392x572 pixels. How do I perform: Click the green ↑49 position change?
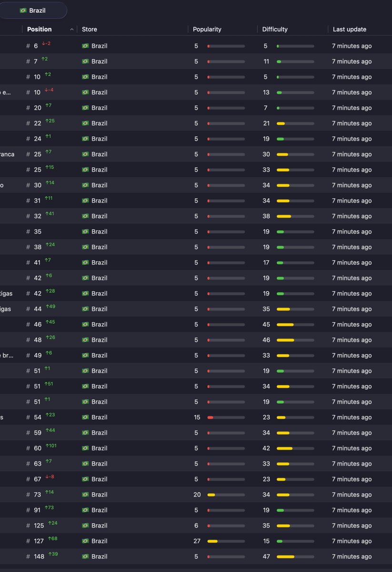(50, 306)
